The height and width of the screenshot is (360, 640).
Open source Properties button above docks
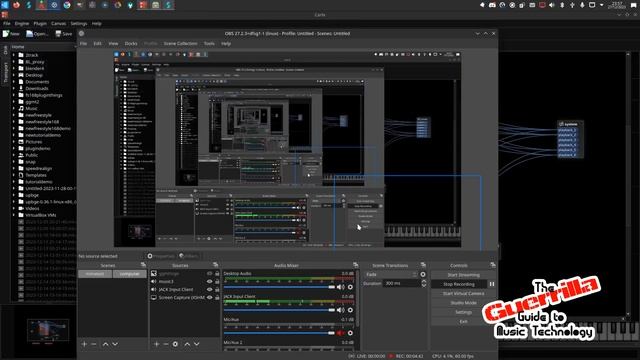point(161,256)
